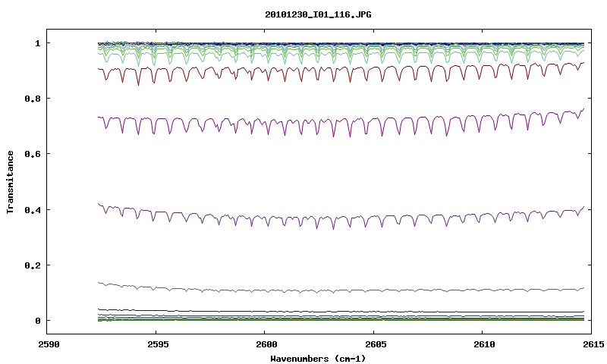Click the x-axis tick label 2595

pyautogui.click(x=157, y=344)
